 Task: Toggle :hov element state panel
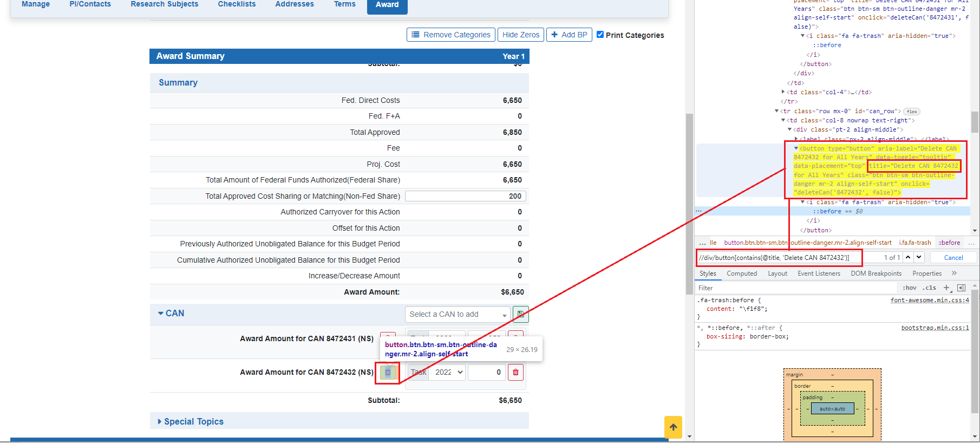coord(910,288)
